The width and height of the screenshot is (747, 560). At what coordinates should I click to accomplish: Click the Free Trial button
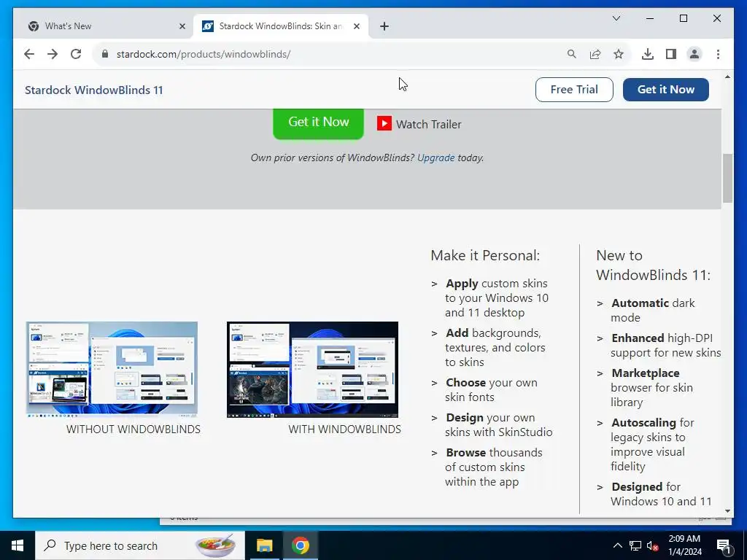click(574, 90)
